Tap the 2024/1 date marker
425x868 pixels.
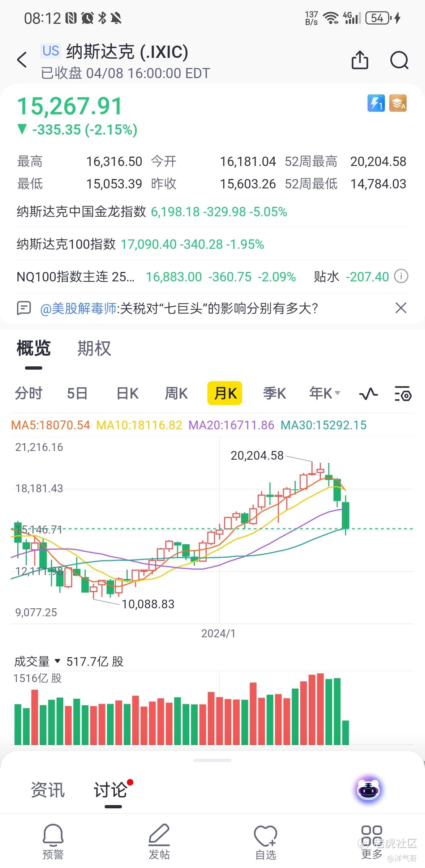click(218, 633)
